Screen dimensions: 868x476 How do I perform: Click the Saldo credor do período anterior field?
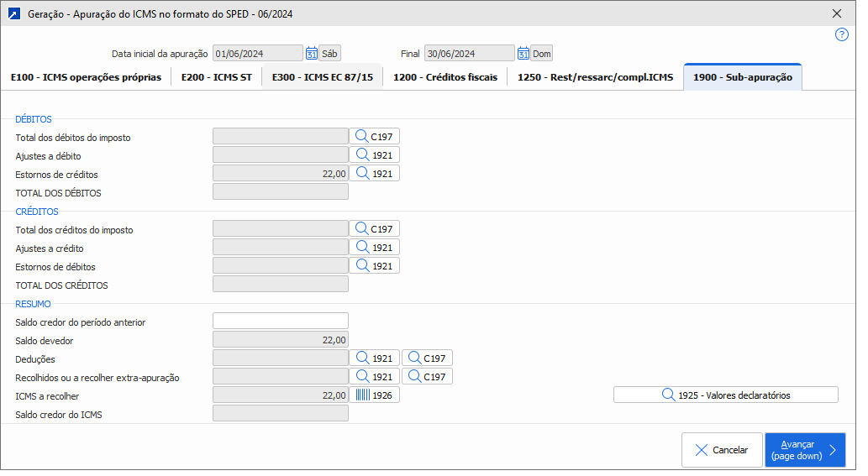(x=280, y=322)
